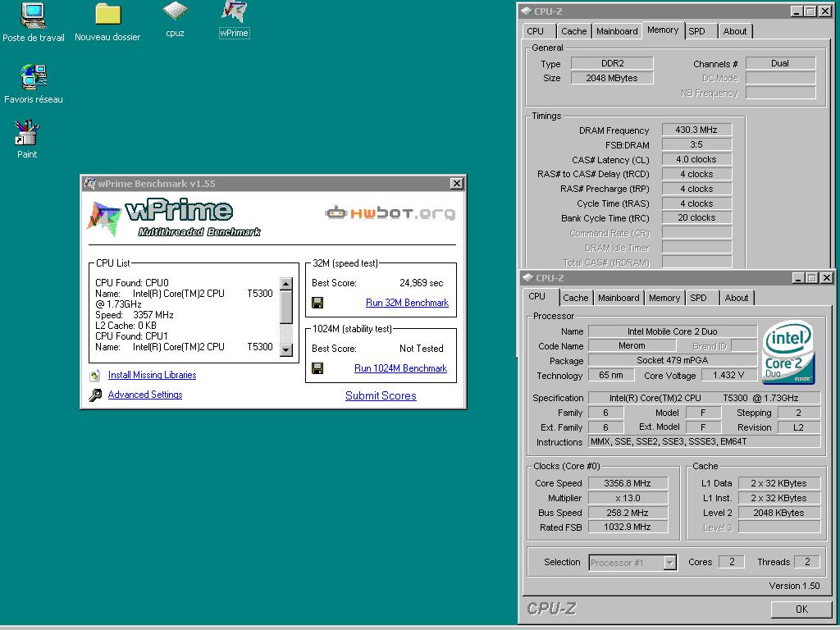Click the Size 2048 MBytes field
The height and width of the screenshot is (630, 840).
coord(612,78)
